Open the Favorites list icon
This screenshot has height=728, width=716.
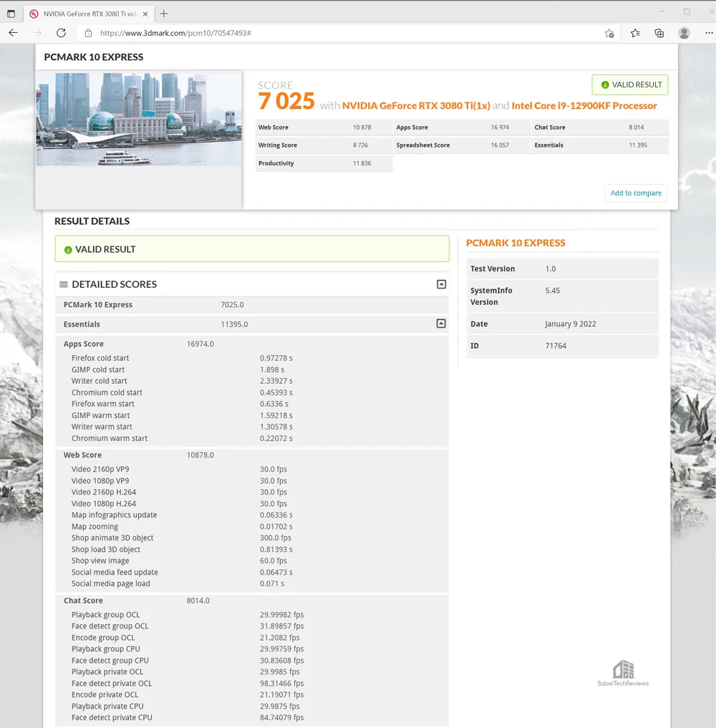635,33
